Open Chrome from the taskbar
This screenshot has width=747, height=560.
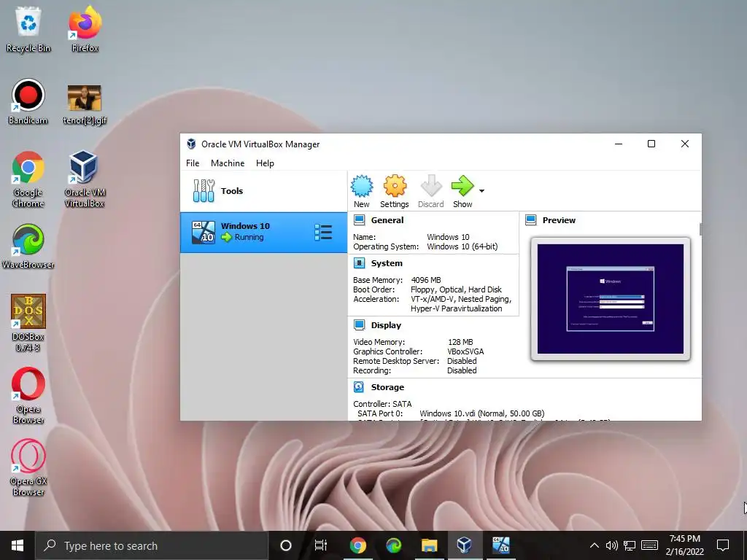point(357,545)
